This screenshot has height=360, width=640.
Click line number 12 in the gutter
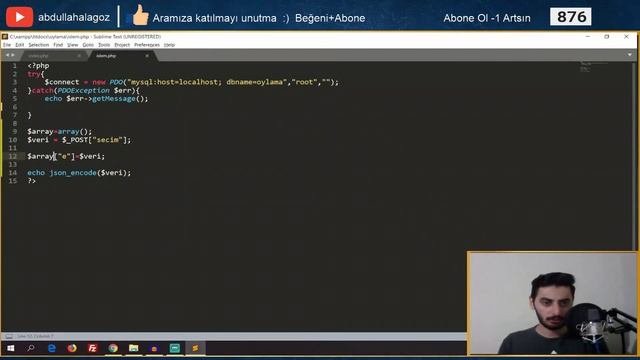click(x=13, y=156)
